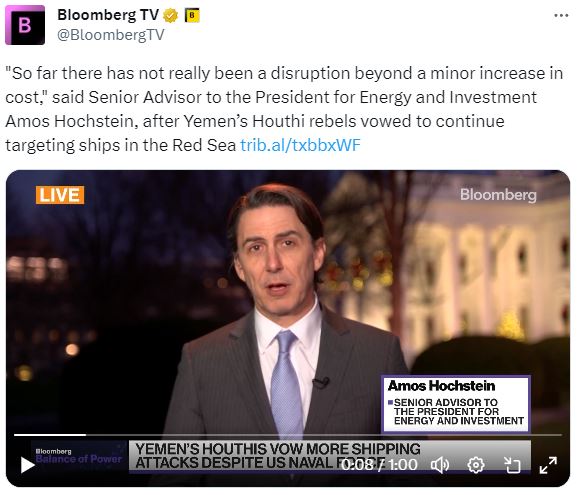
Task: Click the Balance of Power show logo
Action: pos(79,456)
